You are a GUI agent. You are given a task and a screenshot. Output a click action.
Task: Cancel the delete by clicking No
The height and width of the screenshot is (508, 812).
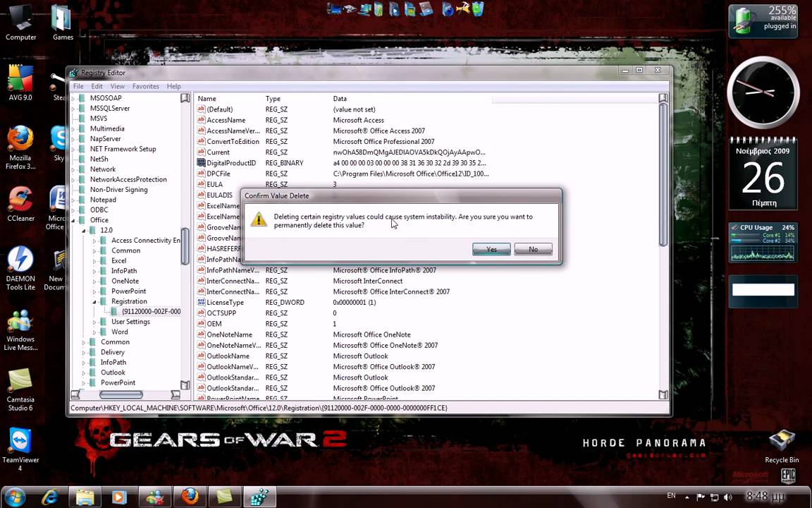(x=533, y=249)
